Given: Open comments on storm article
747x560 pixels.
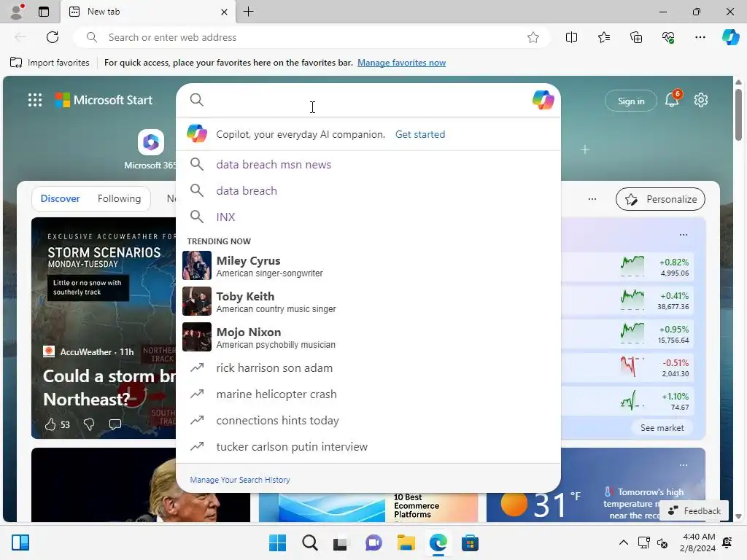Looking at the screenshot, I should 115,424.
